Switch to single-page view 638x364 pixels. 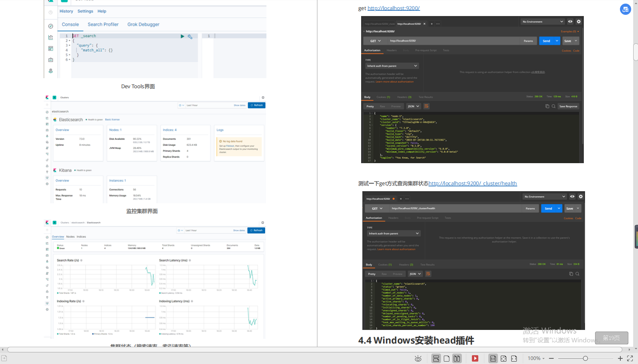click(x=447, y=358)
